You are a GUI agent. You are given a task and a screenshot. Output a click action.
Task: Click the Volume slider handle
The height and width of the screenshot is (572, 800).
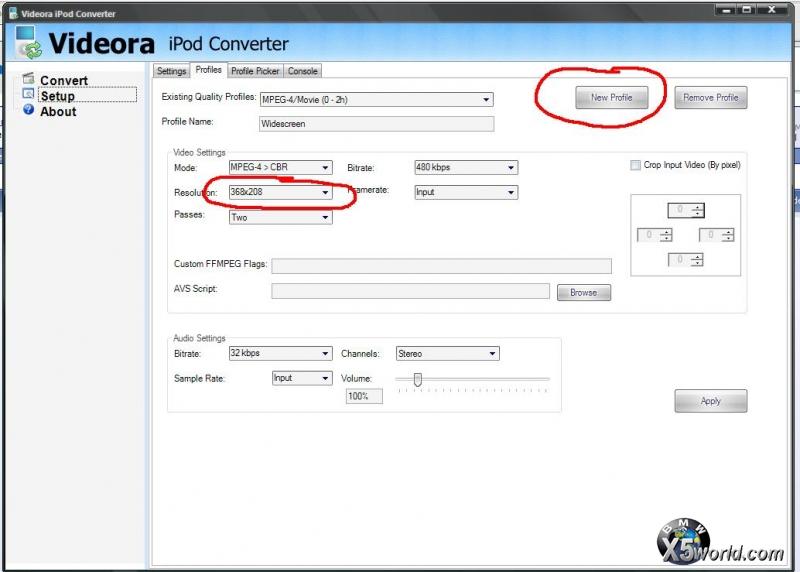coord(418,379)
